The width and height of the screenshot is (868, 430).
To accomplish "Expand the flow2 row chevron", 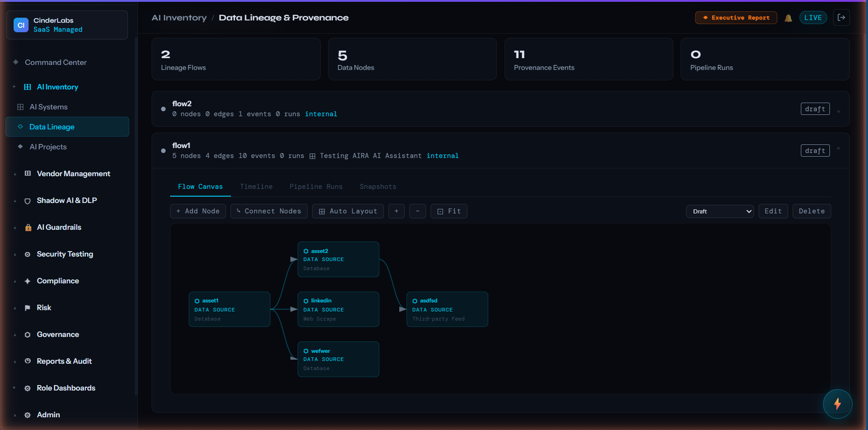I will click(x=839, y=111).
